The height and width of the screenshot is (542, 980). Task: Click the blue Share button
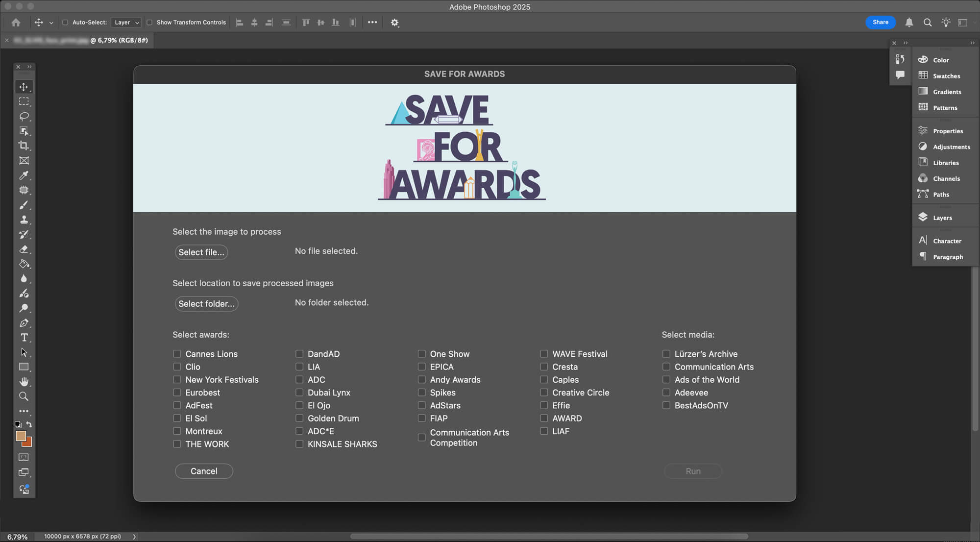(x=881, y=22)
